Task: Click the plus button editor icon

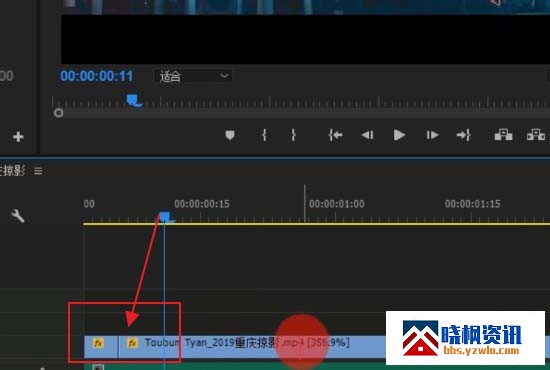Action: click(x=18, y=137)
